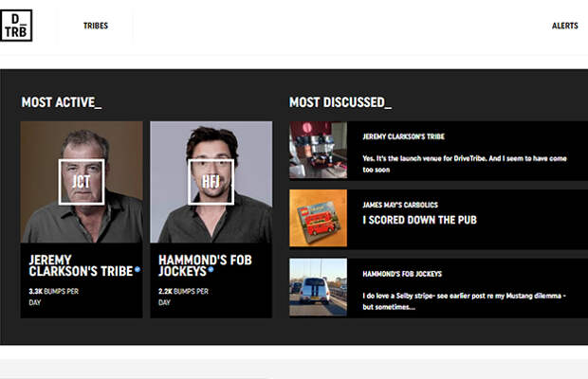Click the HFJ badge on Hammond's photo
Viewport: 588px width, 379px height.
tap(211, 182)
